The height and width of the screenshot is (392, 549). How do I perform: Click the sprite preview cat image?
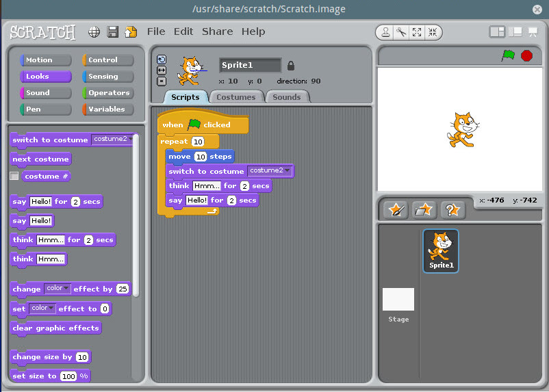(x=190, y=71)
